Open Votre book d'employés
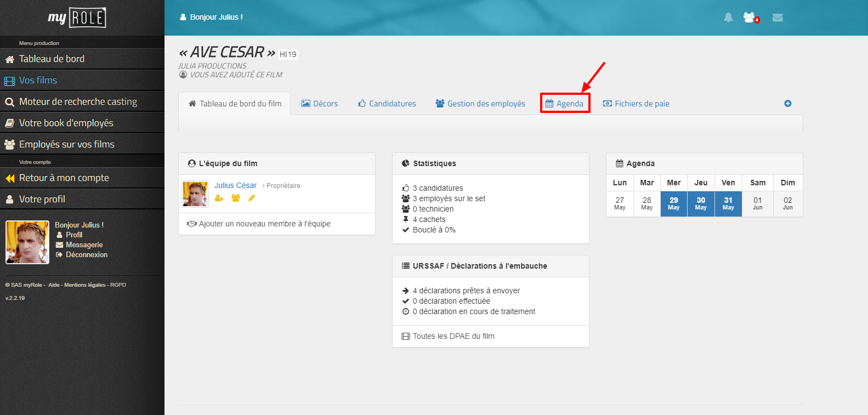The height and width of the screenshot is (415, 868). 82,123
